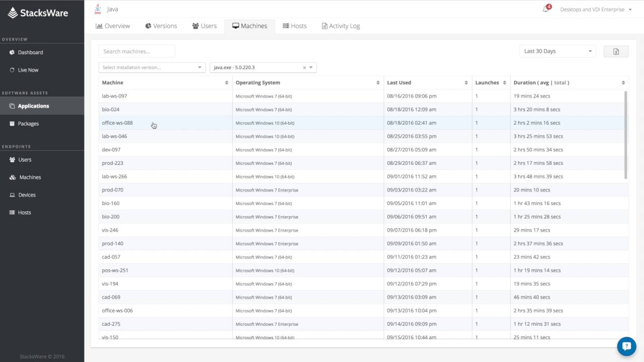Switch to the Versions tab

point(161,26)
